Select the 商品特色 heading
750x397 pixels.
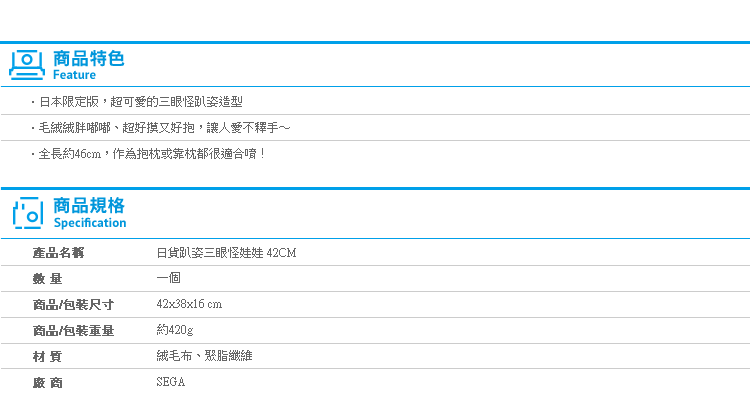click(x=88, y=58)
